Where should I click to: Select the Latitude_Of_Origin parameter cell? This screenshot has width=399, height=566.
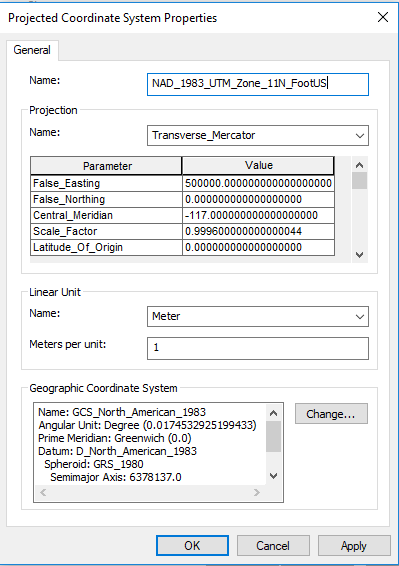(107, 247)
